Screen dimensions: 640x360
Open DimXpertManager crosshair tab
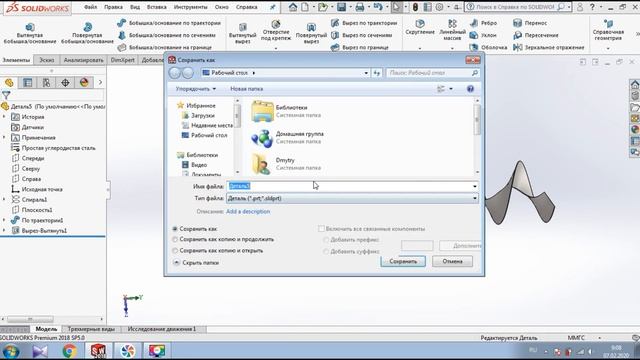point(65,82)
